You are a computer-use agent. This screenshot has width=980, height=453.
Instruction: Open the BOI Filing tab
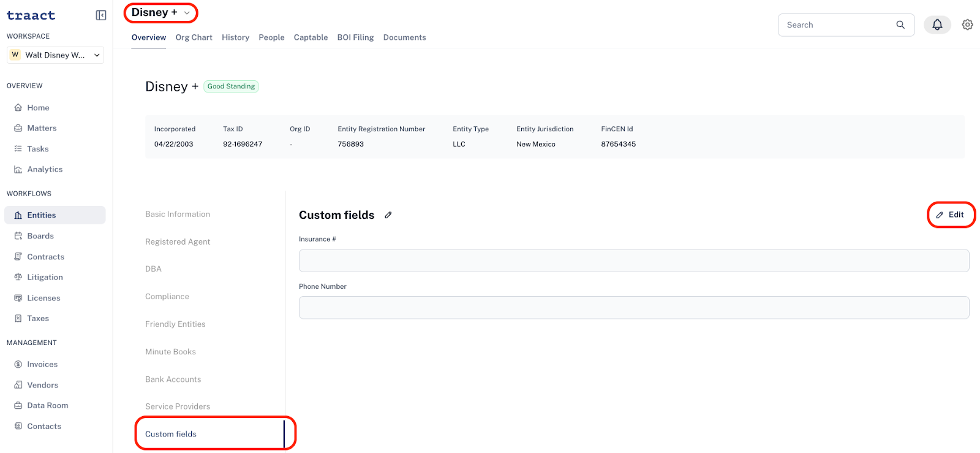pos(356,37)
